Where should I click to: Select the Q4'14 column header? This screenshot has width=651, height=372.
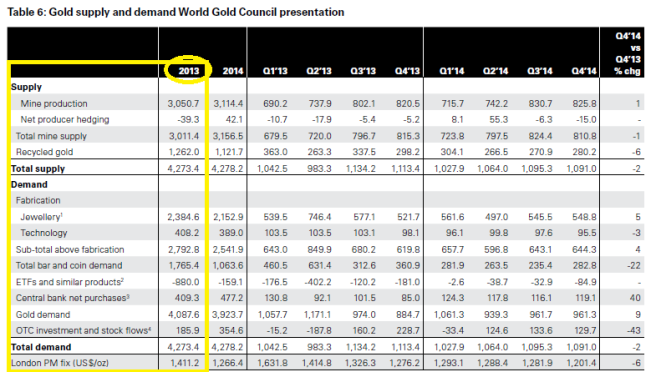[x=584, y=71]
